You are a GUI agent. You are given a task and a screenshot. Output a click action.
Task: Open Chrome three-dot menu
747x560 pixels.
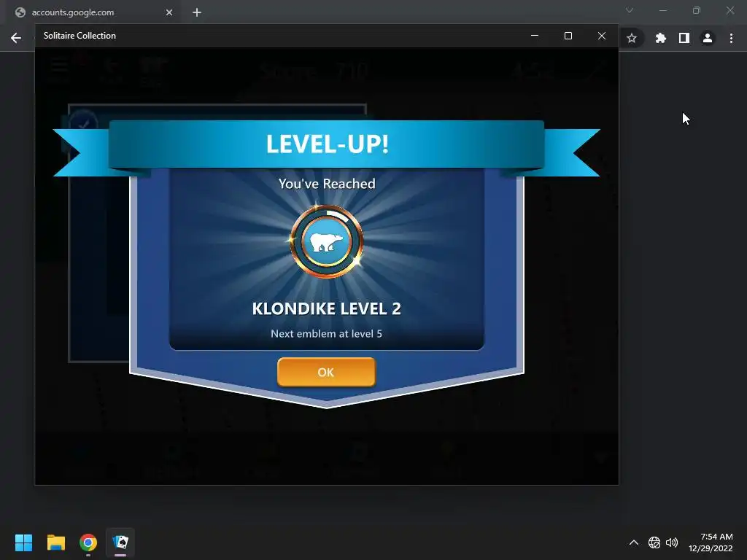731,38
